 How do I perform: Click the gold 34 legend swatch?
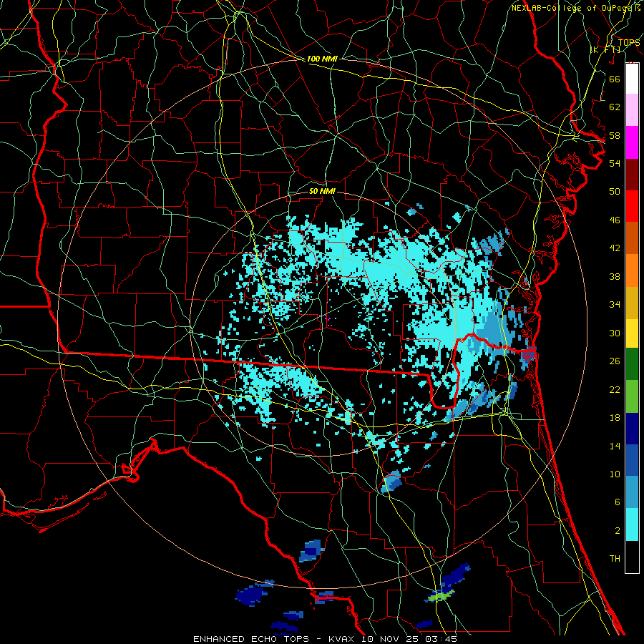click(632, 303)
